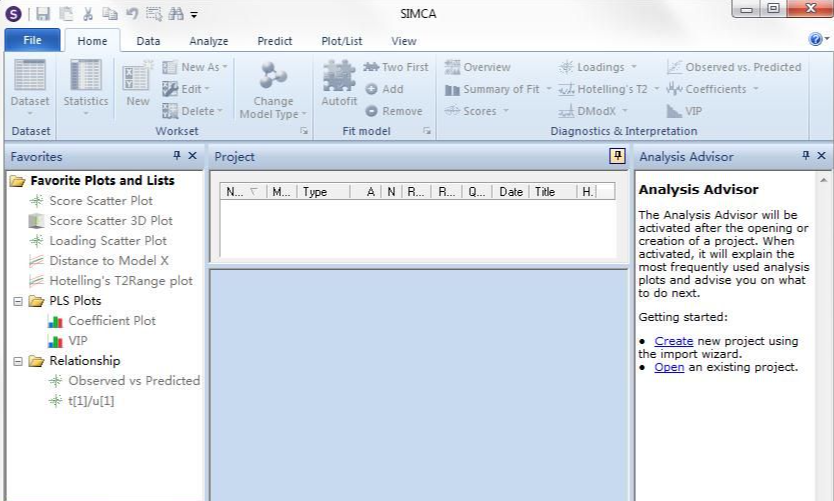Open the Help question mark icon

click(x=815, y=39)
